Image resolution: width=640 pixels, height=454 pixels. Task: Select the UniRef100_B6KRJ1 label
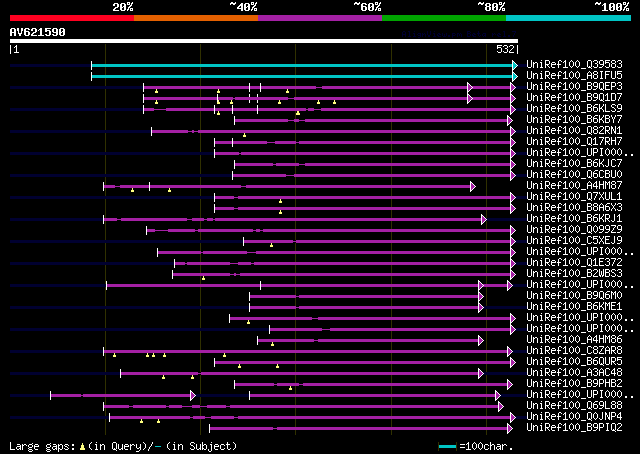(x=574, y=219)
